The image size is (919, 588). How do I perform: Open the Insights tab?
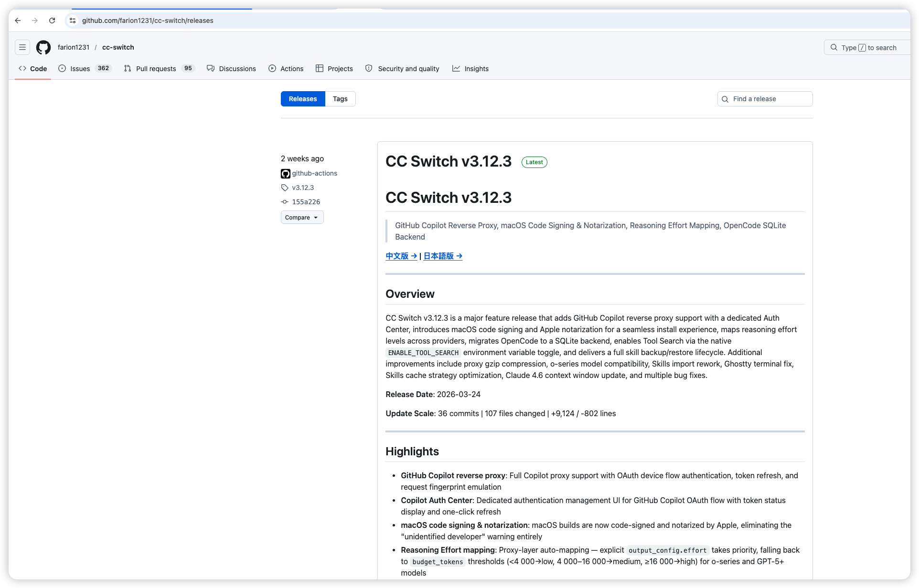coord(470,69)
